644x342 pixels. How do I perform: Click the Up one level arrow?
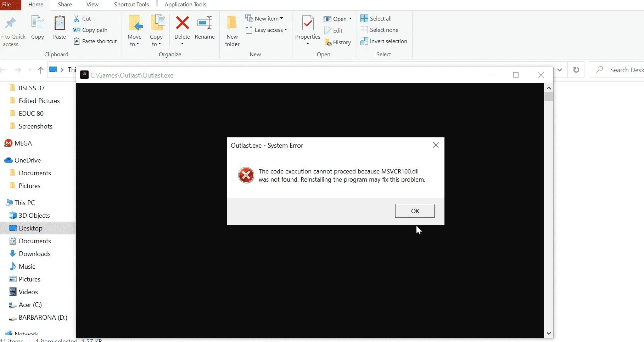41,70
